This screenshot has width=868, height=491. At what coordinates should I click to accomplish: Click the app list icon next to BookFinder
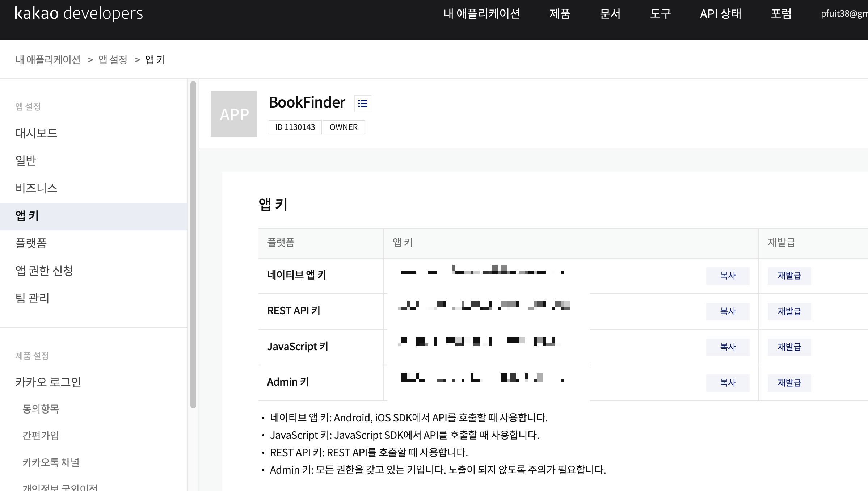(362, 104)
